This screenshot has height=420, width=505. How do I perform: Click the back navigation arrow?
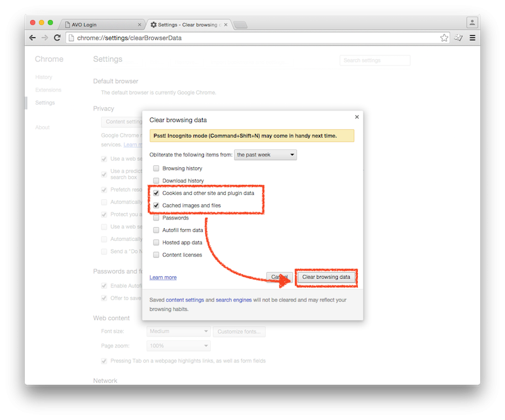click(x=32, y=37)
